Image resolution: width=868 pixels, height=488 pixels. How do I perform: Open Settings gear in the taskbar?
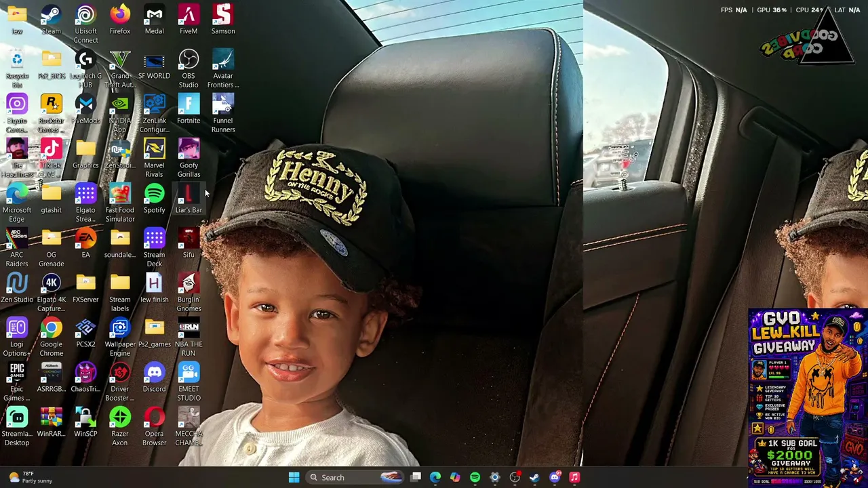[495, 477]
